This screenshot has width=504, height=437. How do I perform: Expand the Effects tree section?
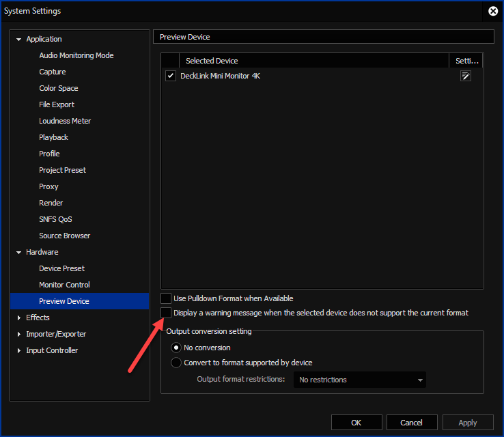[19, 318]
